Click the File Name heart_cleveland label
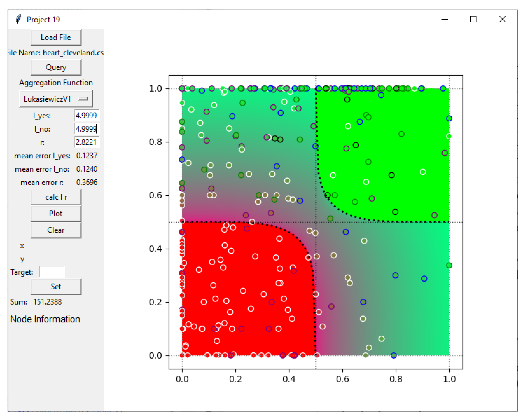 56,53
